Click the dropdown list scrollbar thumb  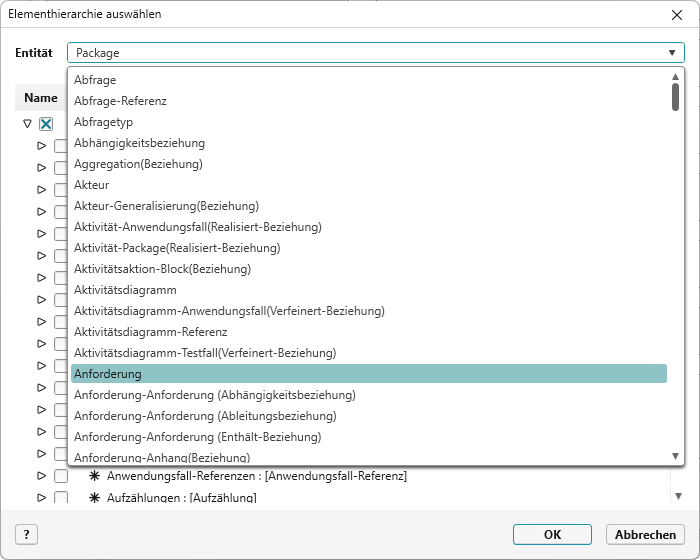[676, 97]
